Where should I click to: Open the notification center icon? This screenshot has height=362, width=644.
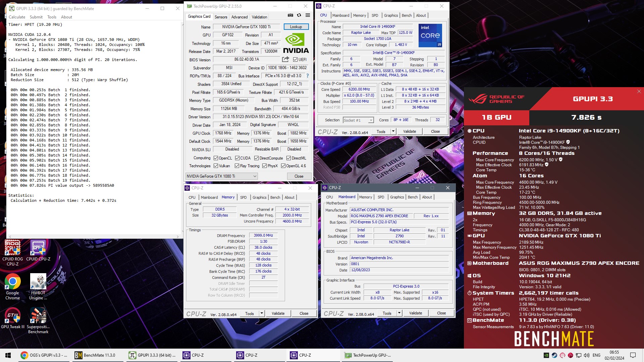click(x=633, y=355)
